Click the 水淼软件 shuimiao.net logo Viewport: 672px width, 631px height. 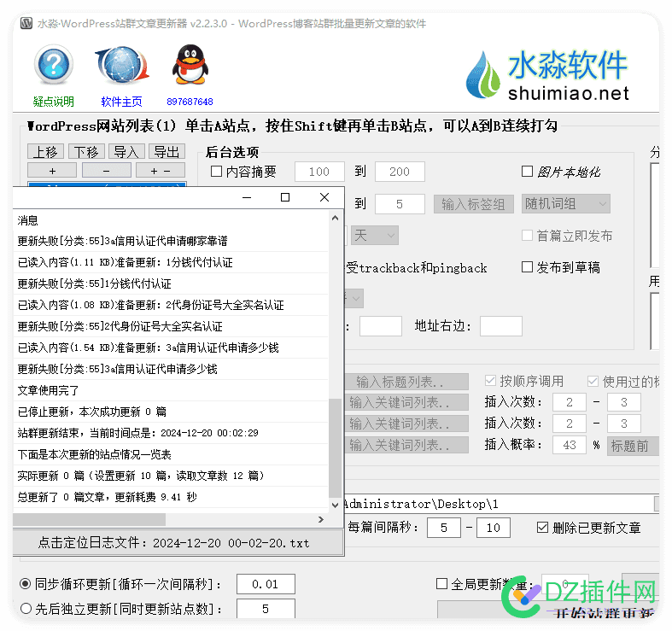pos(547,75)
